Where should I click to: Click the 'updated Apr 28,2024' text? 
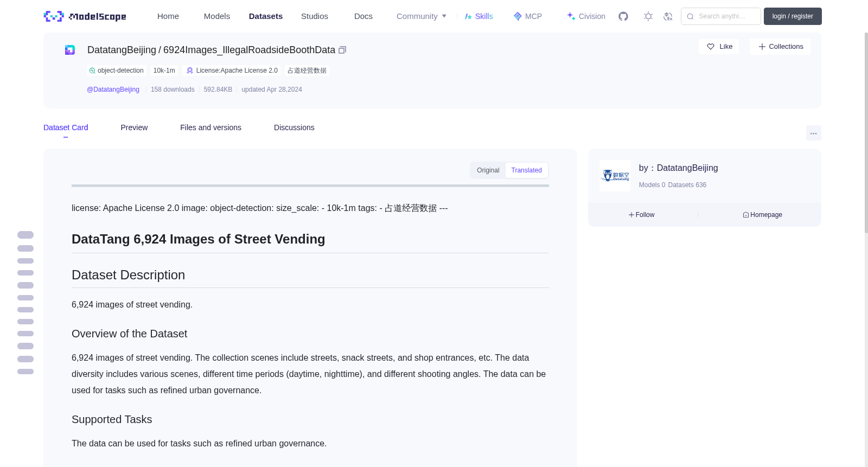(x=272, y=89)
